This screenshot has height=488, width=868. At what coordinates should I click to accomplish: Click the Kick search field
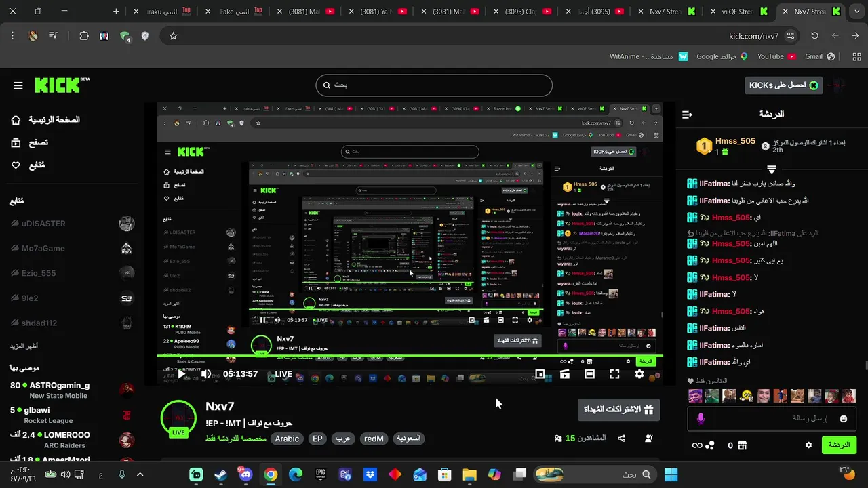point(434,85)
